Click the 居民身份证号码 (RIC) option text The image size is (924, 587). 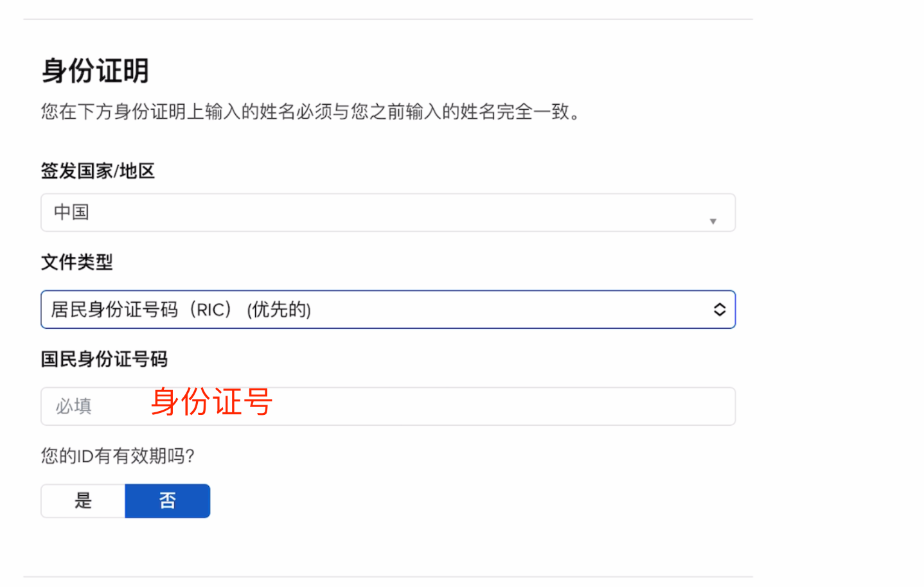point(141,310)
